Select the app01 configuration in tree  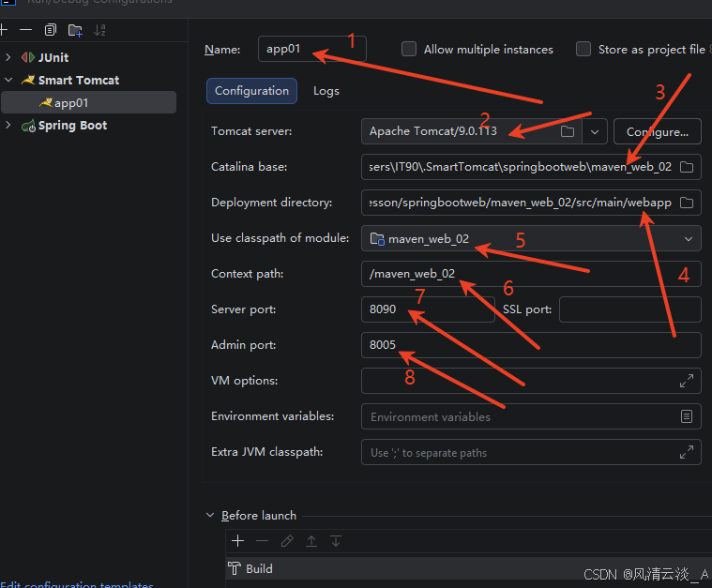tap(88, 102)
